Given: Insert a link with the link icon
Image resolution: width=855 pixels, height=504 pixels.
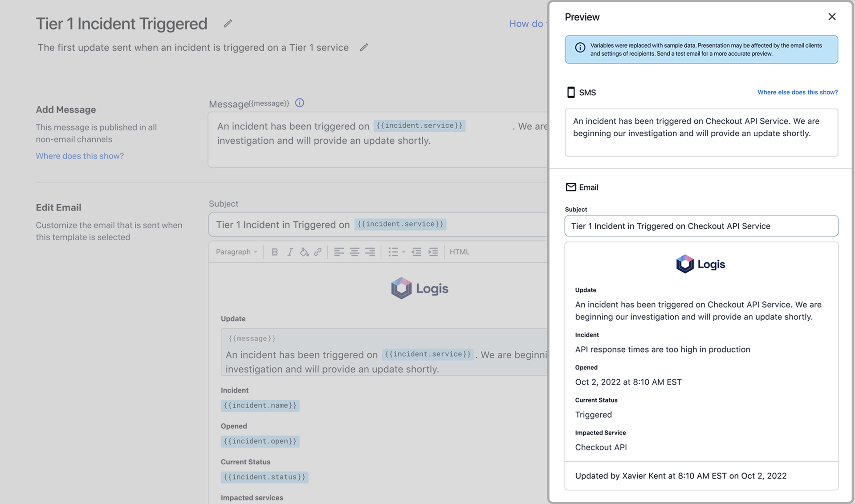Looking at the screenshot, I should [x=318, y=252].
